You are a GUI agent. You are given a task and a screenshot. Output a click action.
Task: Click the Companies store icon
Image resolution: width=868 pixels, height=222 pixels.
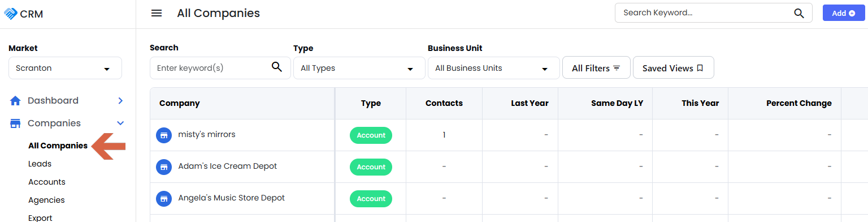click(x=16, y=123)
